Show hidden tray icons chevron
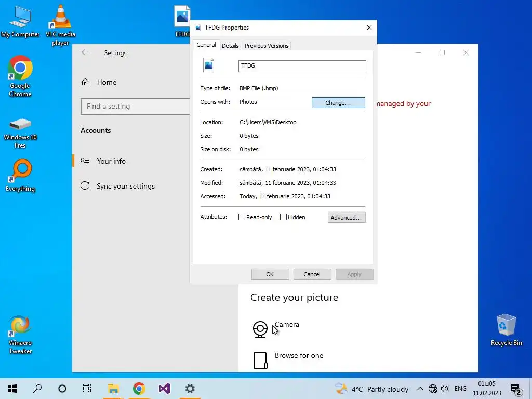Viewport: 532px width, 399px height. 420,389
